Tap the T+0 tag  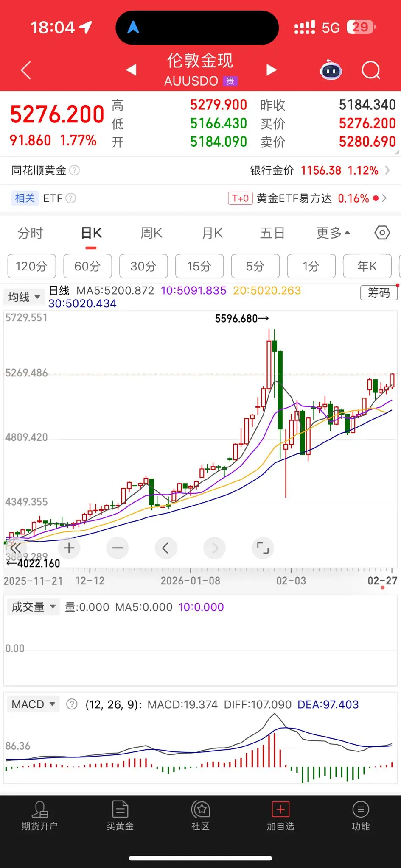coord(241,198)
